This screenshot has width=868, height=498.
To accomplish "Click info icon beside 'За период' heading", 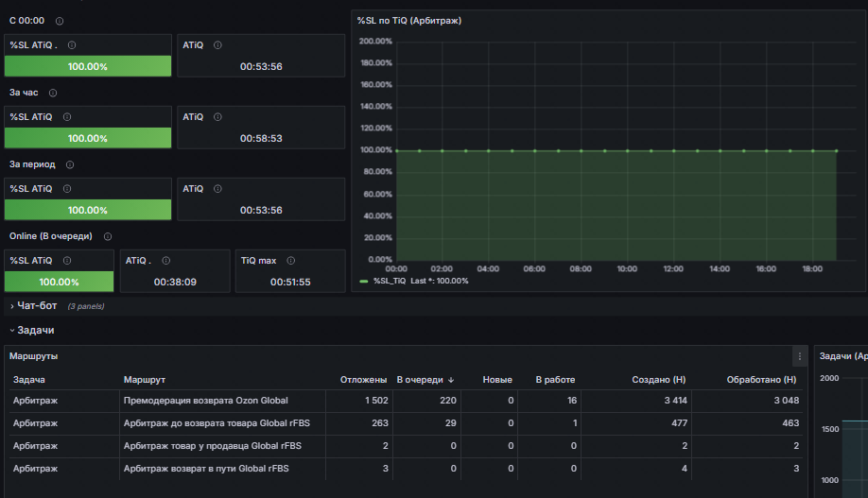I will 70,164.
